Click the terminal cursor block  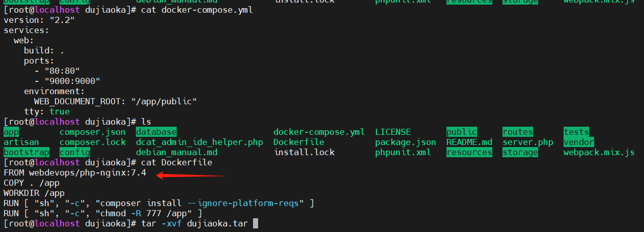click(256, 224)
